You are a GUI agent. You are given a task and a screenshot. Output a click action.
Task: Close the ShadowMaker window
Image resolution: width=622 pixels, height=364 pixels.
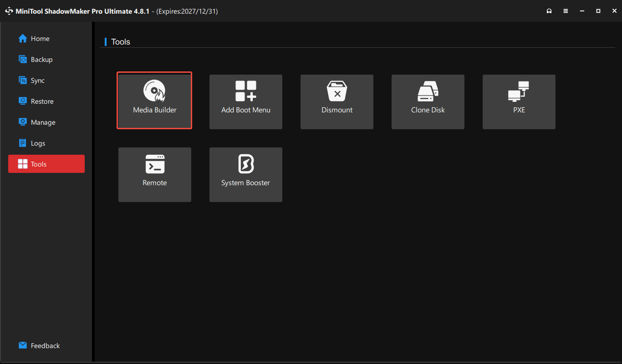614,11
